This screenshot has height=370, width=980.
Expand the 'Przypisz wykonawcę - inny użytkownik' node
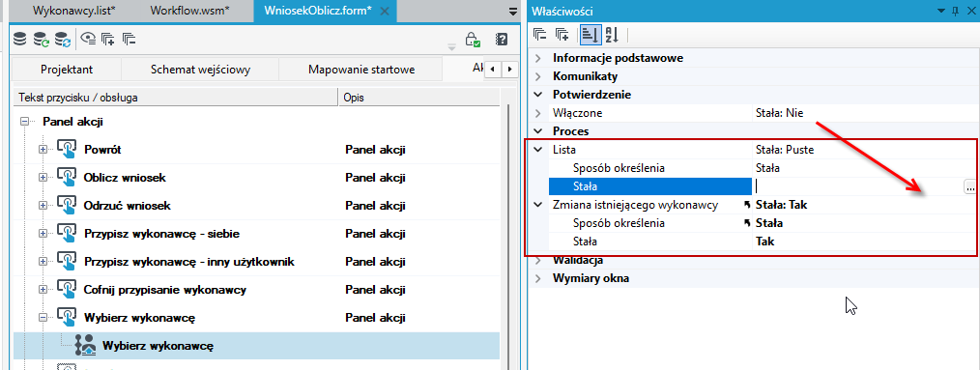click(x=43, y=261)
